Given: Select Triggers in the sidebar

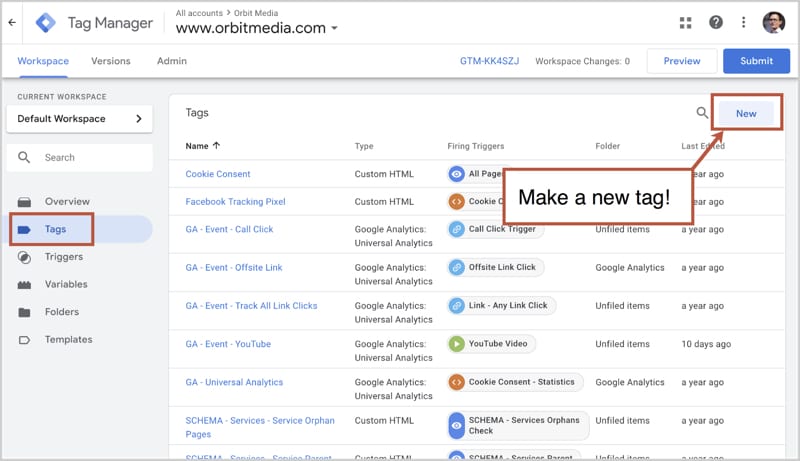Looking at the screenshot, I should pos(64,257).
